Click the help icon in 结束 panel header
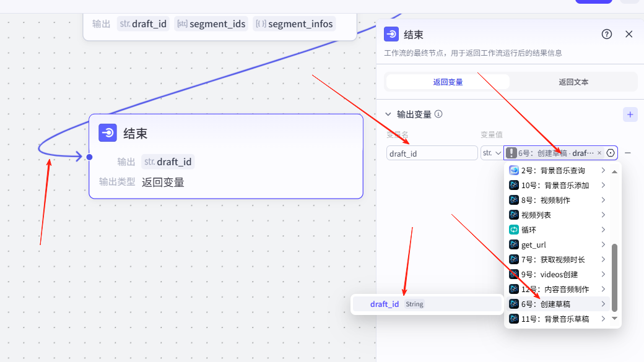The image size is (644, 362). pyautogui.click(x=607, y=34)
